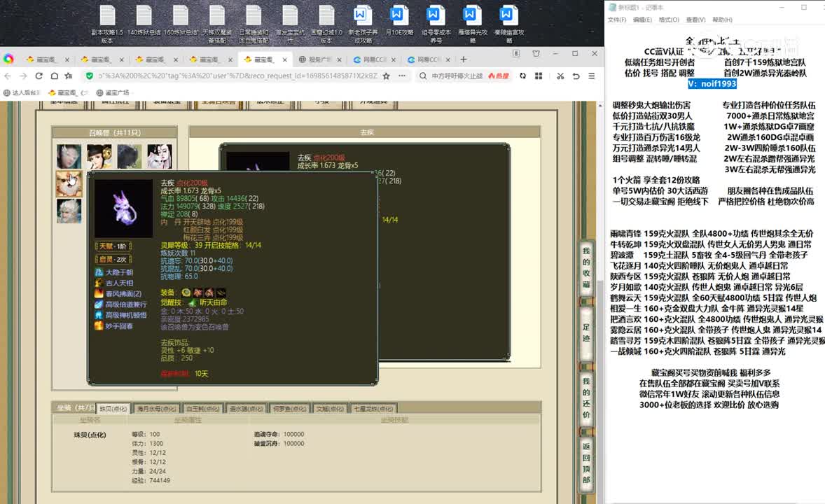825x504 pixels.
Task: Open the address bar more-options dots
Action: pyautogui.click(x=402, y=76)
